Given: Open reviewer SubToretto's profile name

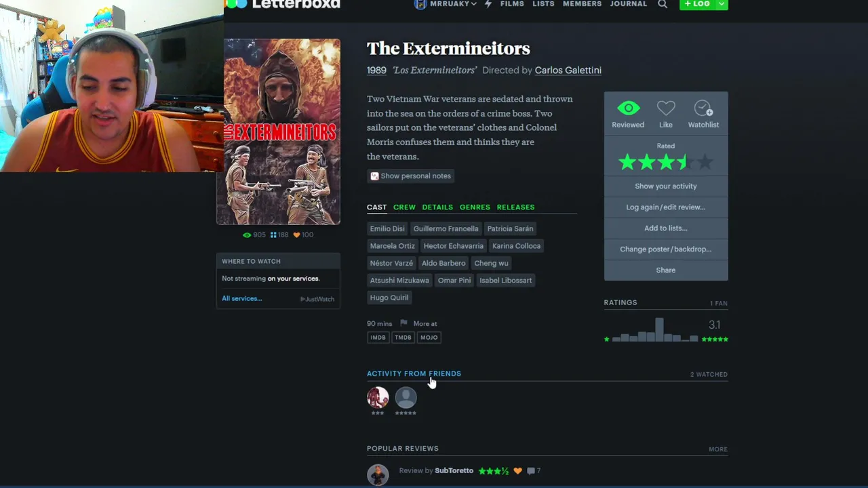Looking at the screenshot, I should (x=454, y=471).
